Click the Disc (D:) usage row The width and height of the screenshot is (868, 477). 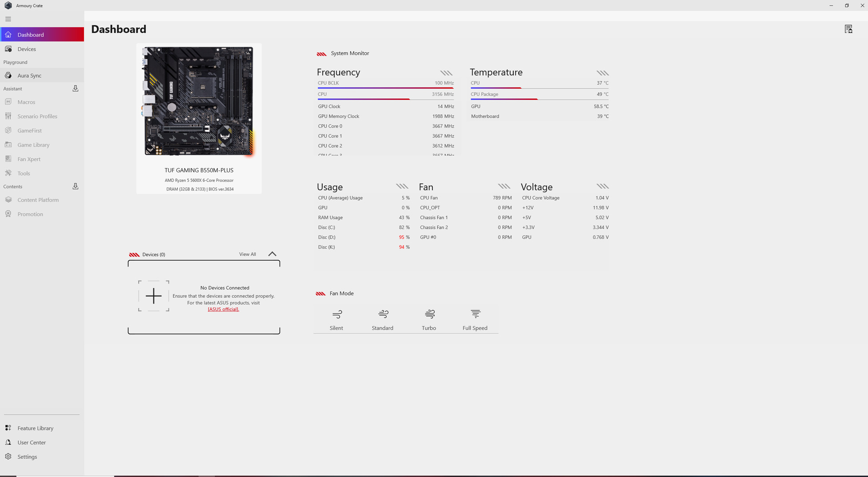[x=364, y=237]
